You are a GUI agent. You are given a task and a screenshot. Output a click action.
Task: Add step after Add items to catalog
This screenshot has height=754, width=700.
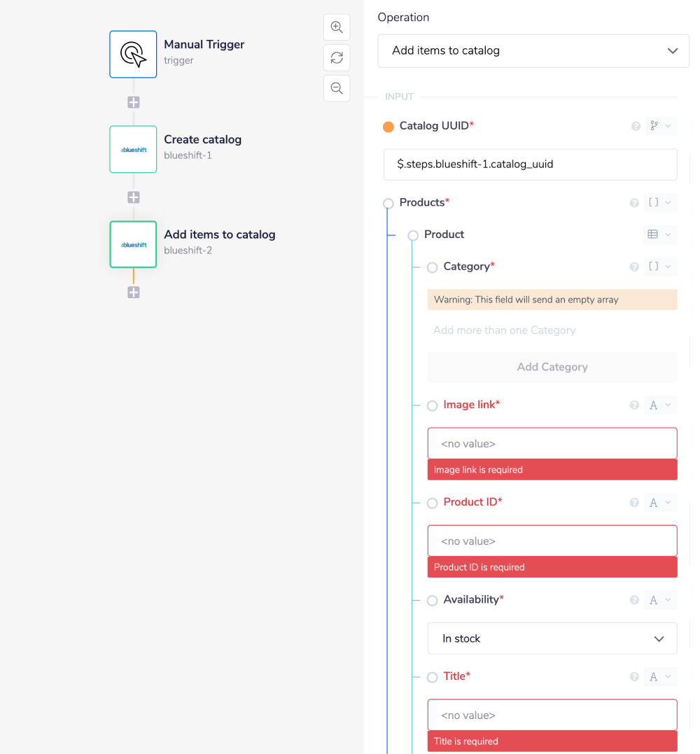(134, 293)
